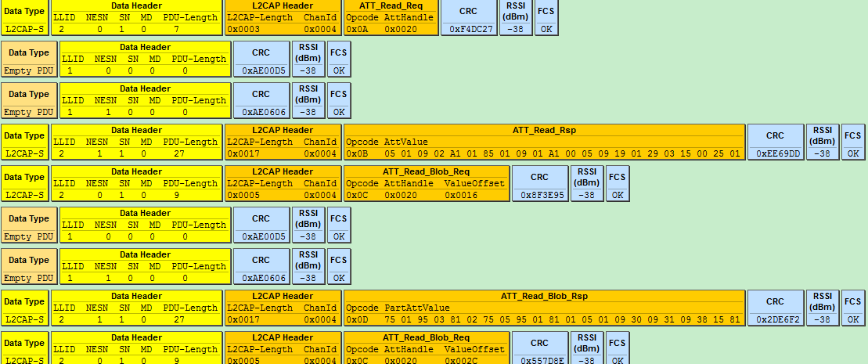The image size is (868, 364).
Task: Click the RSSI -38 field of the ATT_Read_Req packet
Action: [x=514, y=18]
